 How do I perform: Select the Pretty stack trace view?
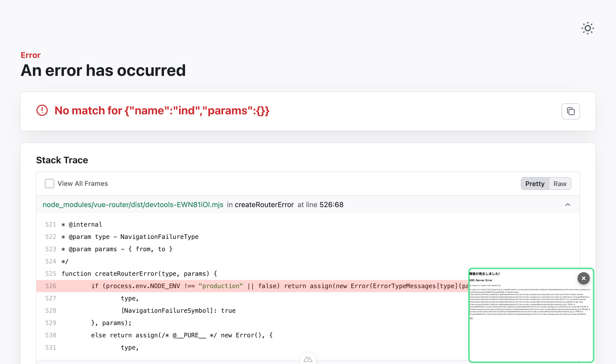point(535,184)
